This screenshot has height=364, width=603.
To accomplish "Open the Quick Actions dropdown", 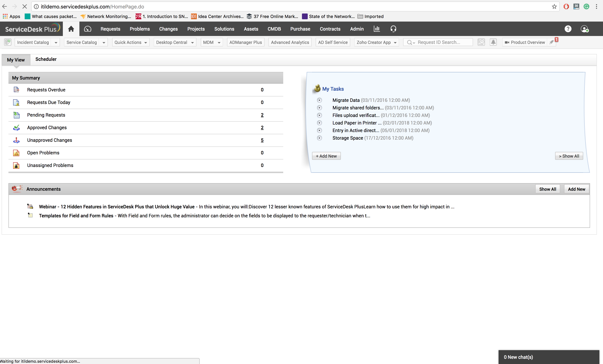I will (131, 42).
